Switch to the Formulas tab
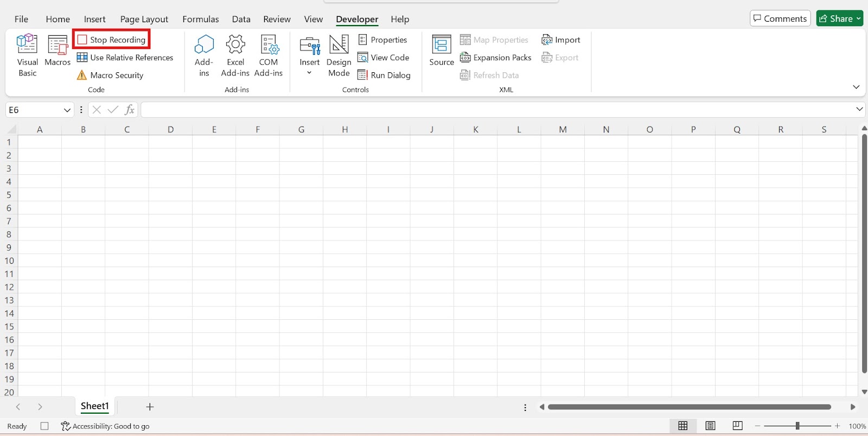 point(200,19)
